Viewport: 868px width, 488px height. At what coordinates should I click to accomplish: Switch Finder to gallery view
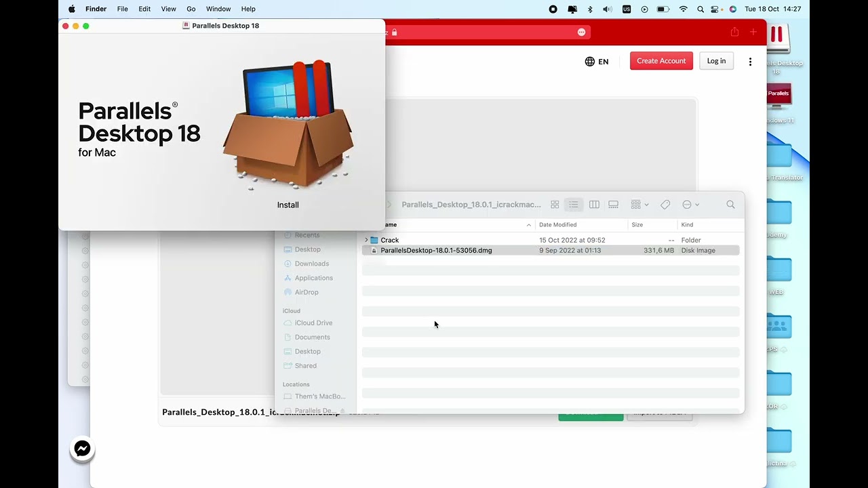click(613, 205)
